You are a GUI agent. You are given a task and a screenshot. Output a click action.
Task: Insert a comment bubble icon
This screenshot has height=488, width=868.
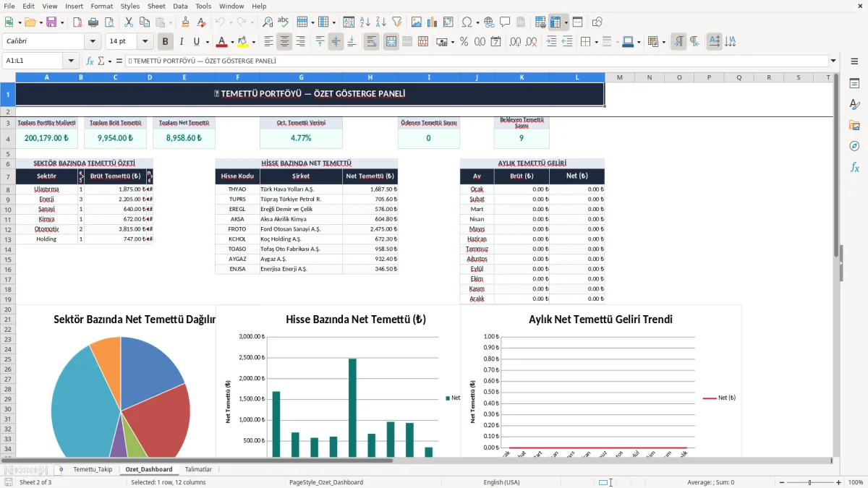505,22
